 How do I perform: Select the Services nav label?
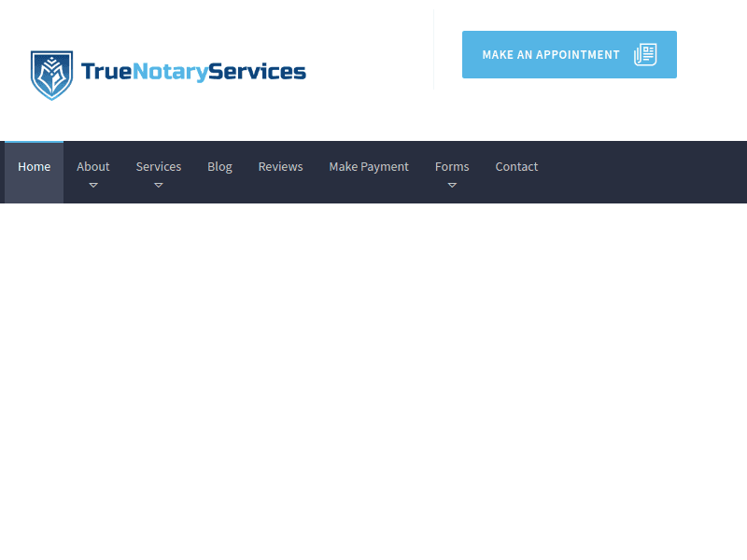click(159, 167)
